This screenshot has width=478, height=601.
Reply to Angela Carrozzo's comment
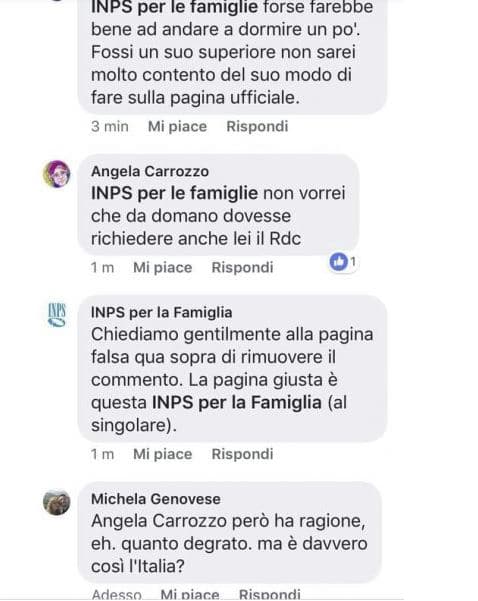242,268
